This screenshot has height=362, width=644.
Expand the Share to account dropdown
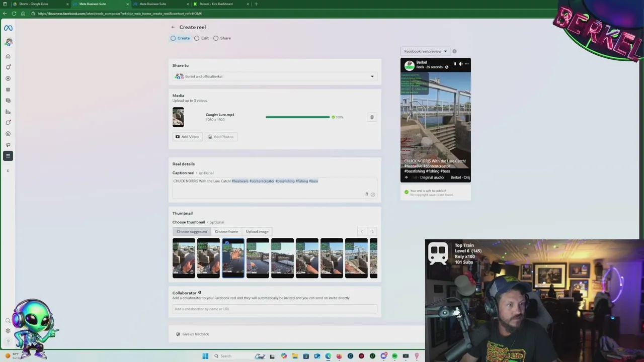coord(275,76)
